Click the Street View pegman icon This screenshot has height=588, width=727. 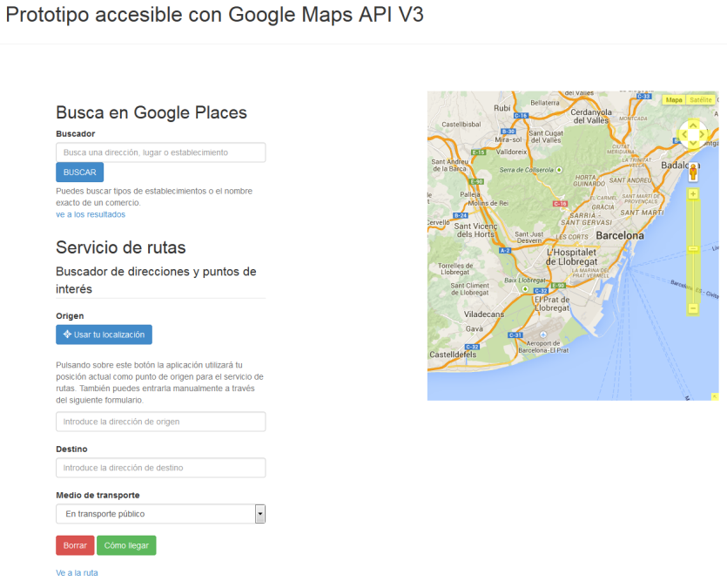[x=693, y=172]
